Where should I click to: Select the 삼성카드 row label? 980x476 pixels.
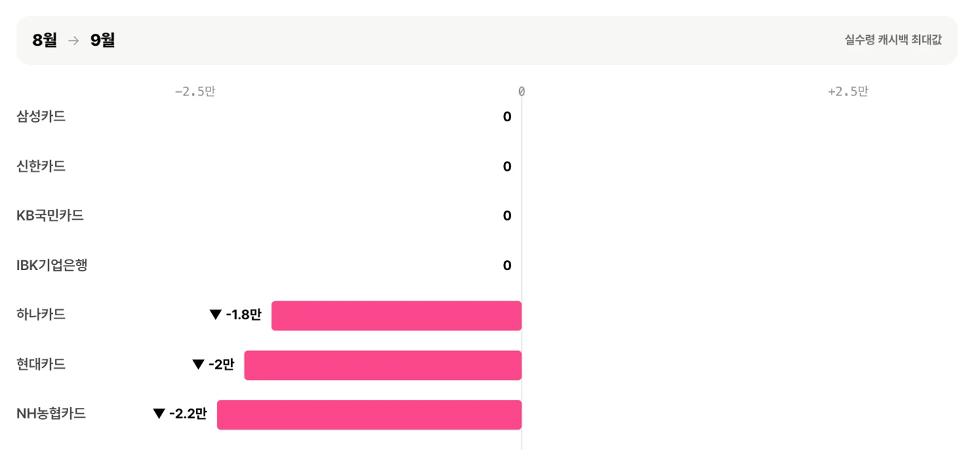point(41,117)
